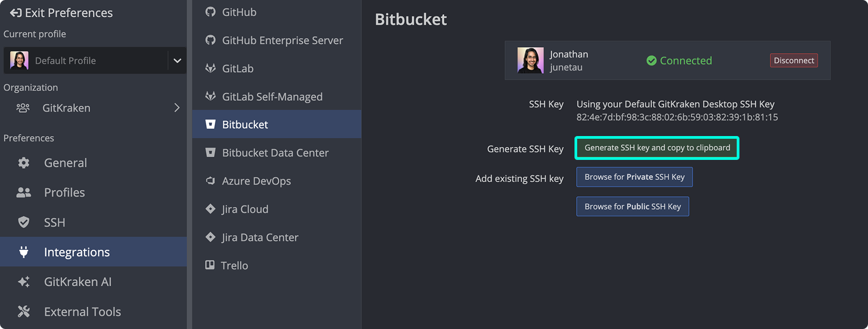Image resolution: width=868 pixels, height=329 pixels.
Task: Open the Profiles preferences section
Action: [64, 192]
